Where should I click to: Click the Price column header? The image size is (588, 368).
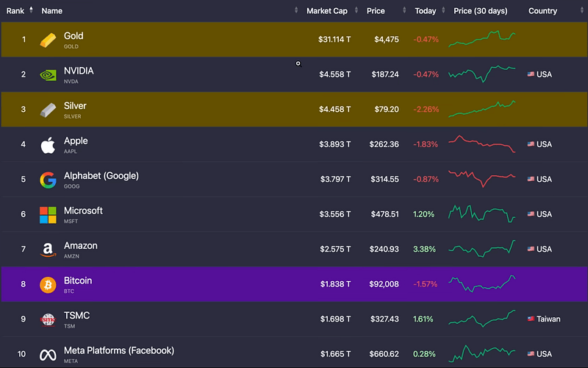tap(376, 11)
